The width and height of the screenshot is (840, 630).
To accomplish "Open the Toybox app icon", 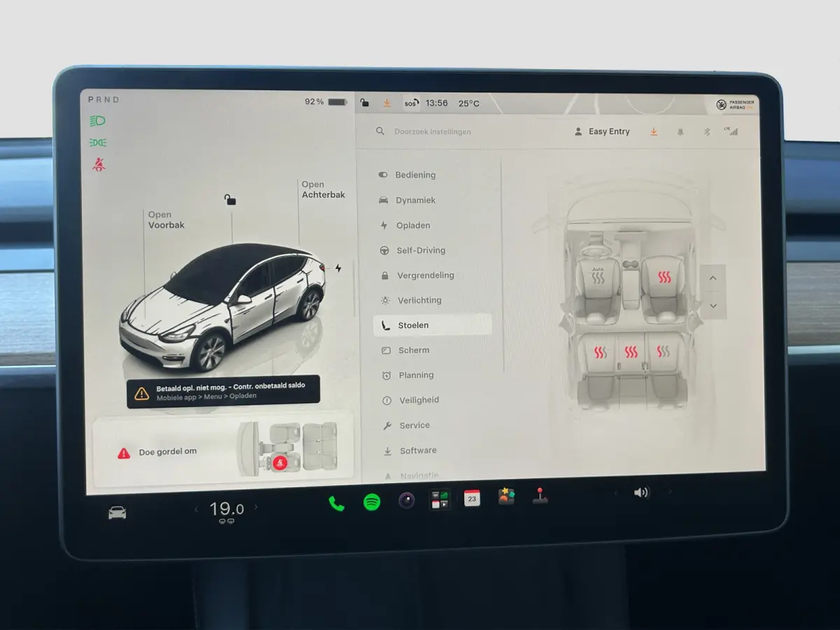I will [x=506, y=496].
